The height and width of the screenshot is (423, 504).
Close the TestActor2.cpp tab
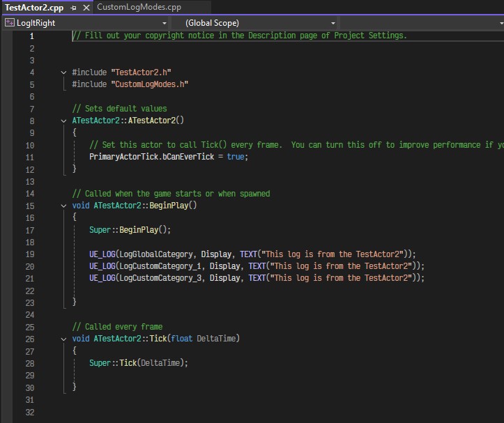pos(86,8)
